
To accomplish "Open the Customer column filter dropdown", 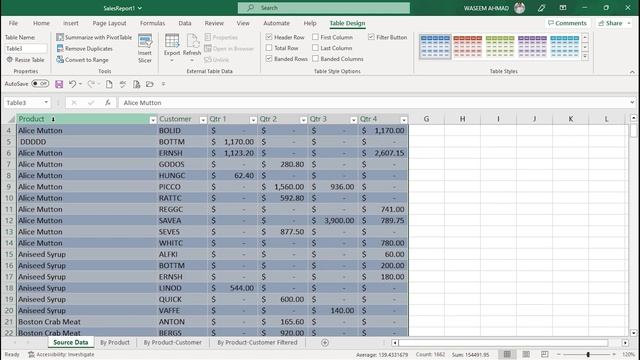I will point(203,120).
